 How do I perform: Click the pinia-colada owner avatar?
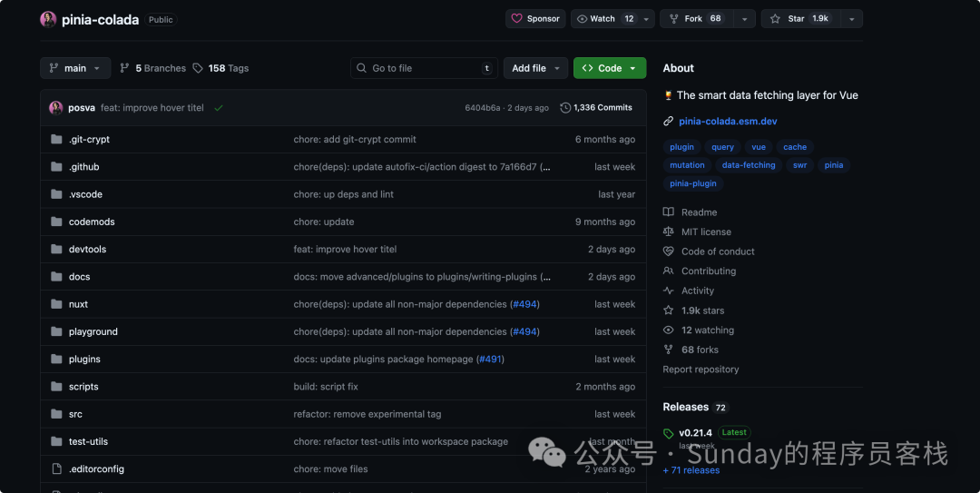tap(48, 19)
